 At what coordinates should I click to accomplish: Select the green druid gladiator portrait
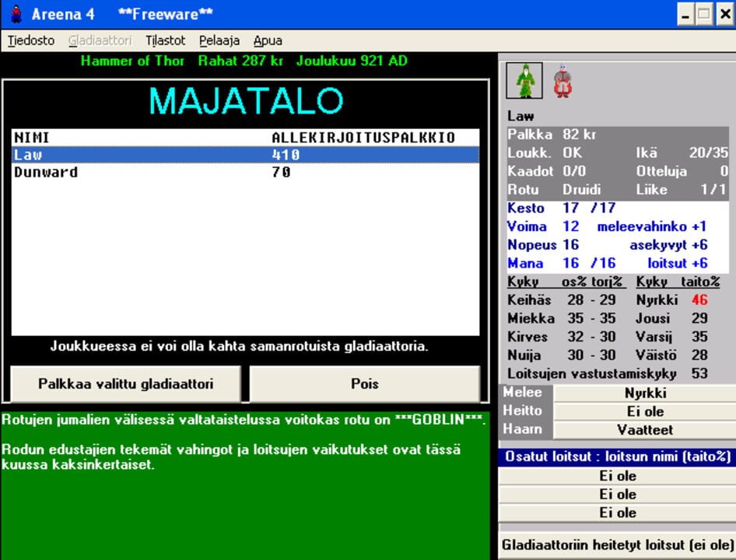[524, 81]
